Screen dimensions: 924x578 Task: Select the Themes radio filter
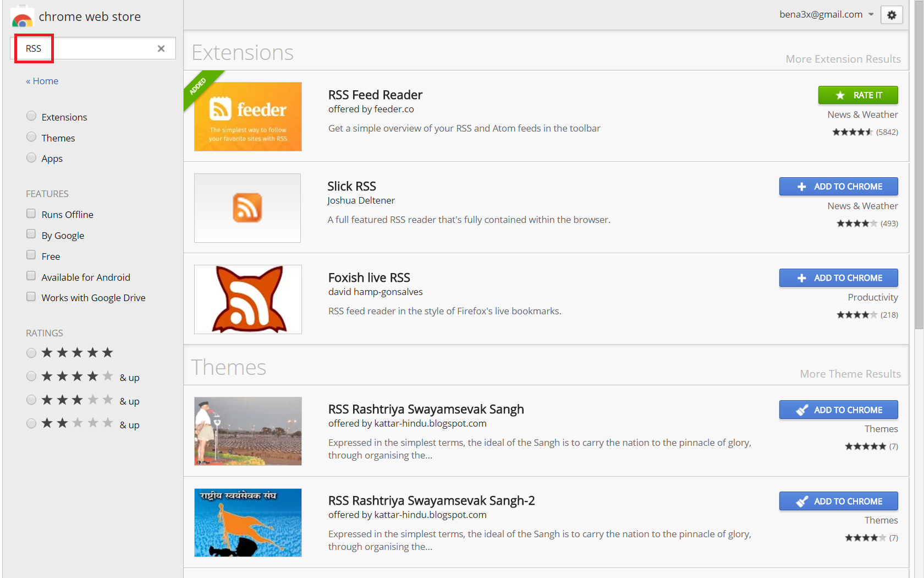31,137
